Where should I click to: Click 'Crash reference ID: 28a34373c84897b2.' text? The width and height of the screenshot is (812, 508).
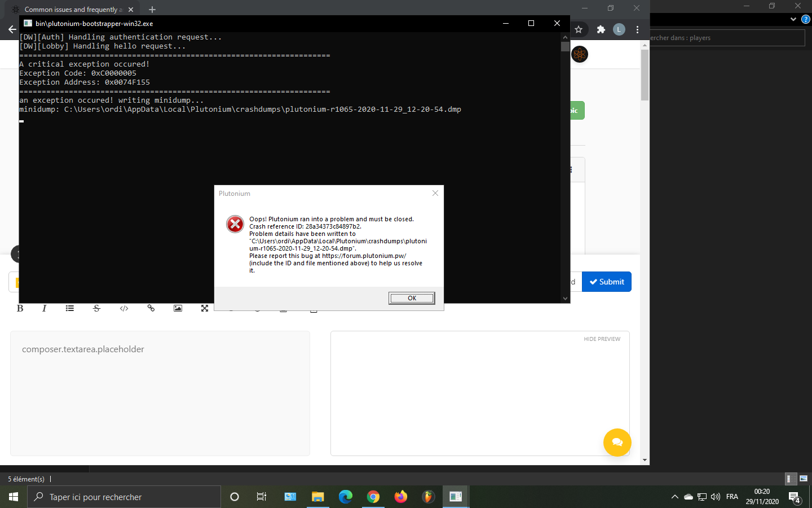pyautogui.click(x=305, y=226)
